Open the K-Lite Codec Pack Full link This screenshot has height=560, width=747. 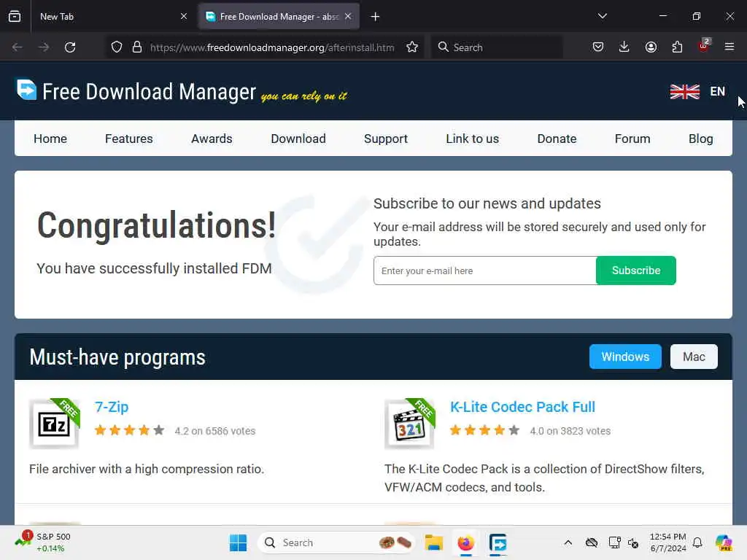point(522,407)
